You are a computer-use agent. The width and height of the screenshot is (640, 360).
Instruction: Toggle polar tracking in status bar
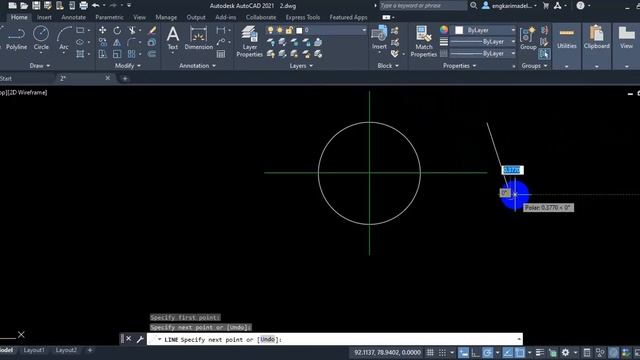pos(487,352)
